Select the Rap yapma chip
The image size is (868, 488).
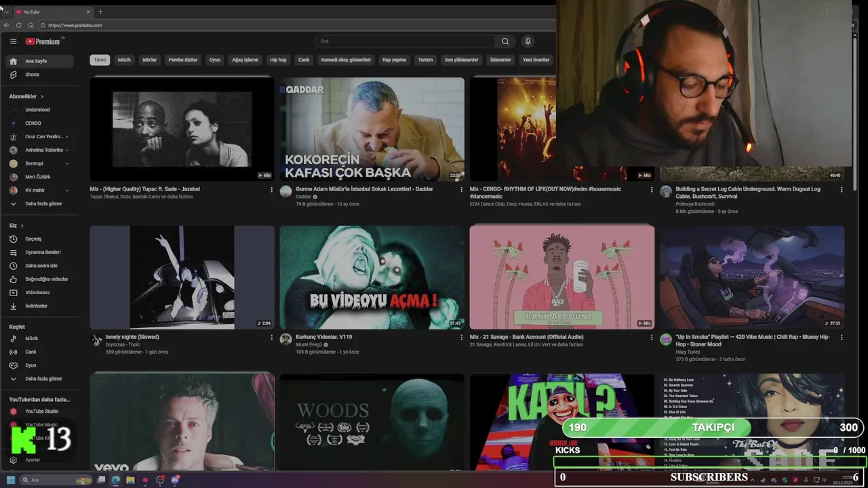coord(394,60)
